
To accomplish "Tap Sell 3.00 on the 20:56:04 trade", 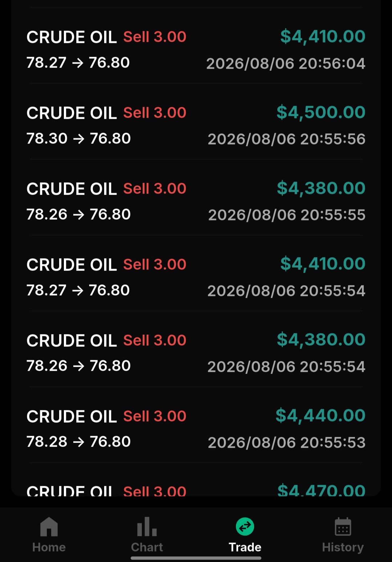I will pos(155,37).
